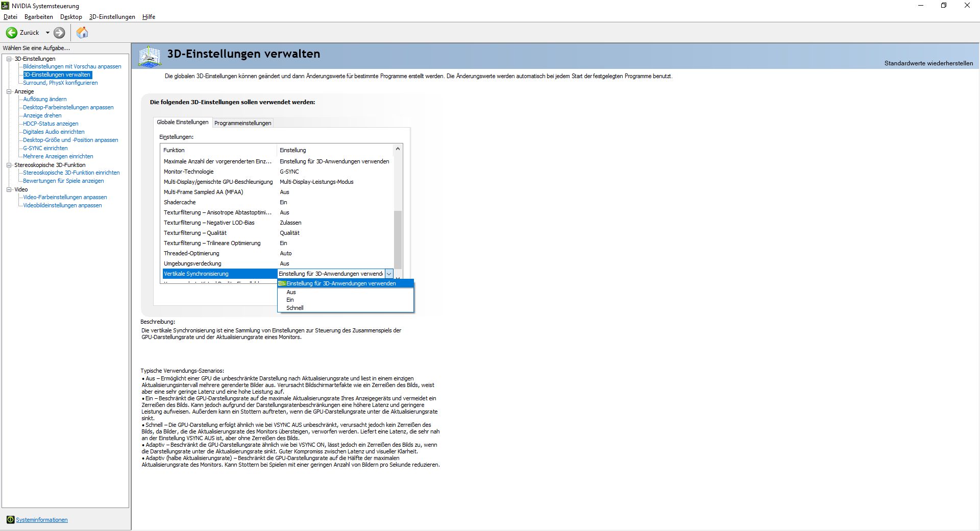Open Anzeige drehen
The image size is (980, 531).
(x=42, y=115)
